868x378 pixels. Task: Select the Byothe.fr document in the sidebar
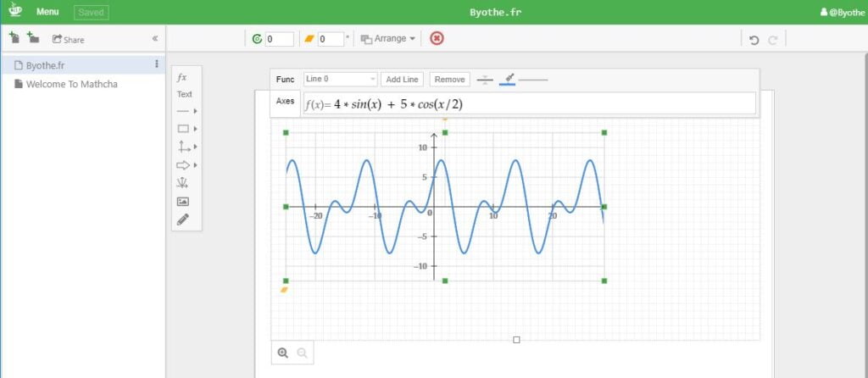(x=83, y=64)
